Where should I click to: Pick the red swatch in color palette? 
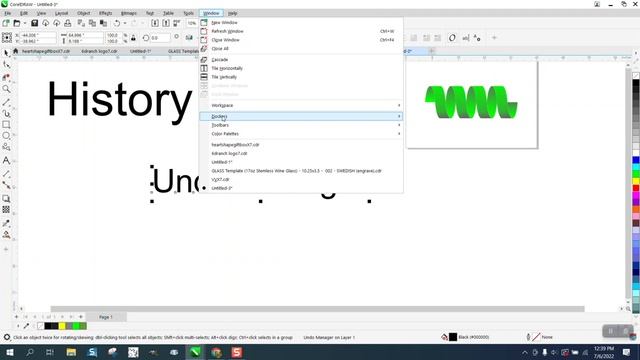636,188
